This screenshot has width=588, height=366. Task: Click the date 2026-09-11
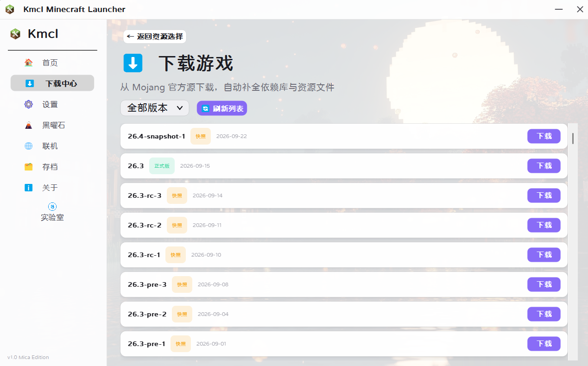(x=207, y=225)
